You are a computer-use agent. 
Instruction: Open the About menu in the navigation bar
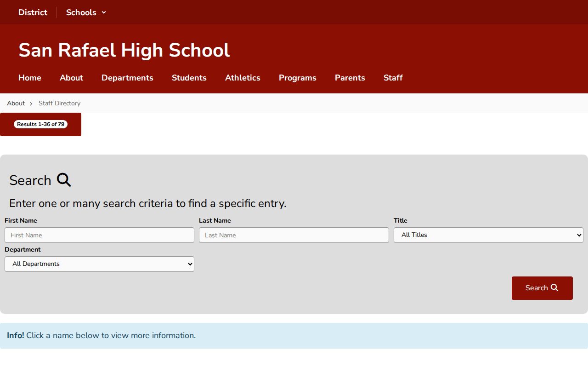click(x=71, y=78)
